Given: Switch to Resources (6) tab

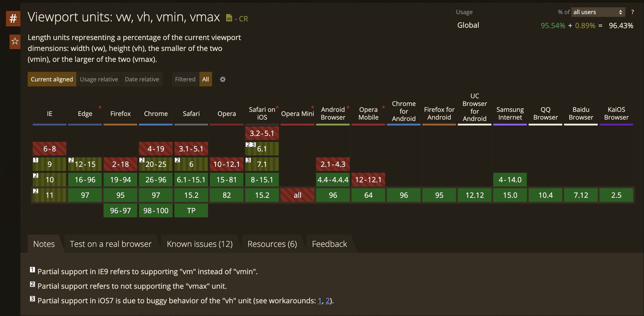Looking at the screenshot, I should [272, 244].
